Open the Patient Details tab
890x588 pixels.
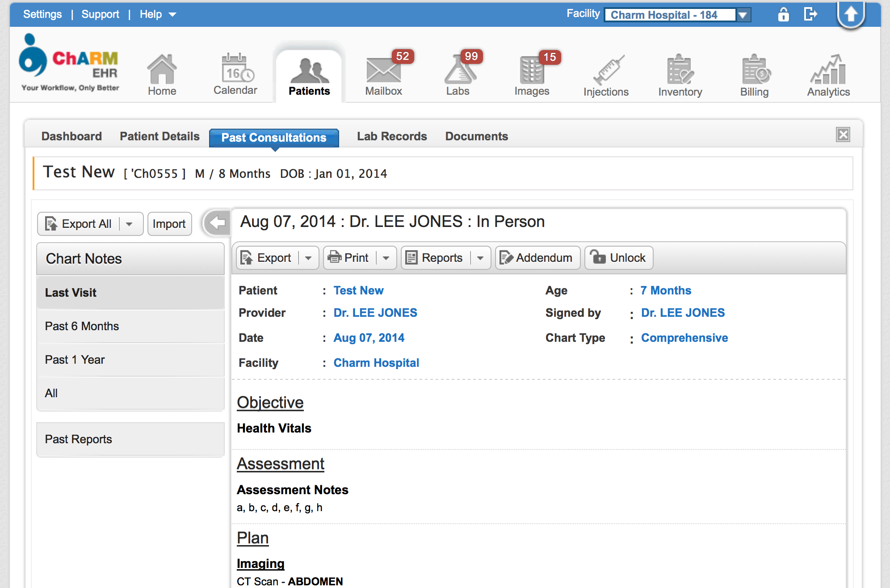[159, 136]
